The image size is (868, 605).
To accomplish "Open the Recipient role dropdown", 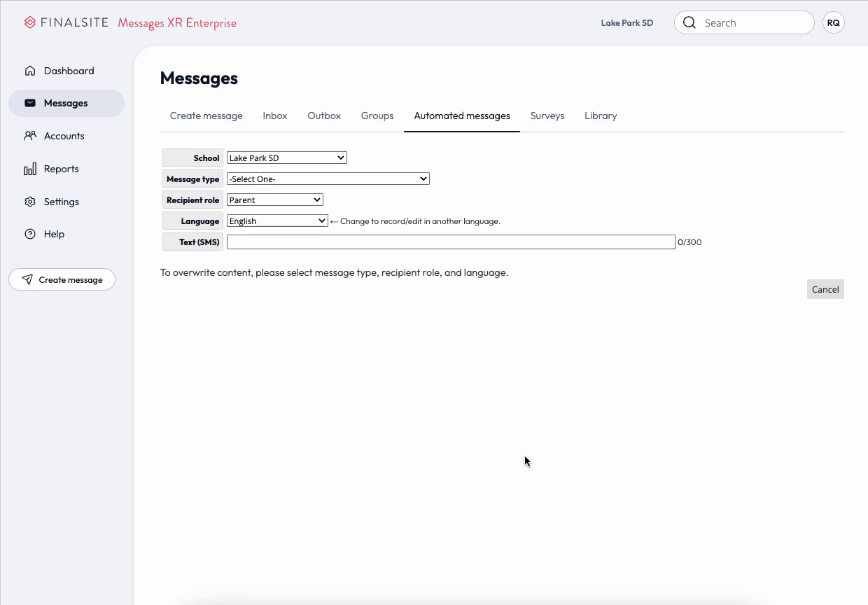I will (274, 200).
